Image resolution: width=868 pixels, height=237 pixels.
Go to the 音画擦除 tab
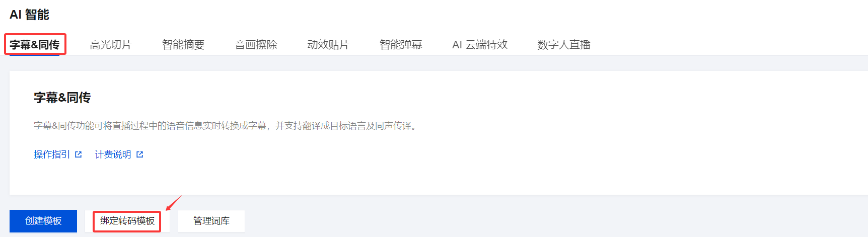256,45
